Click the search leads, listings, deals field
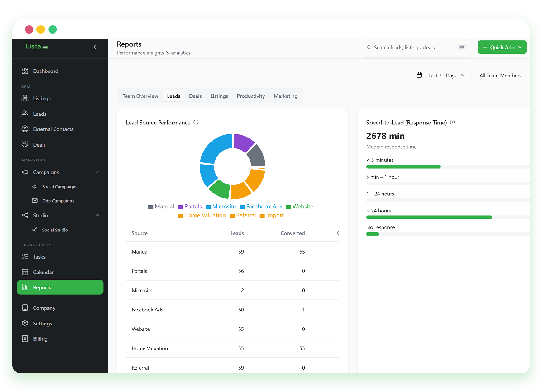 click(x=417, y=48)
